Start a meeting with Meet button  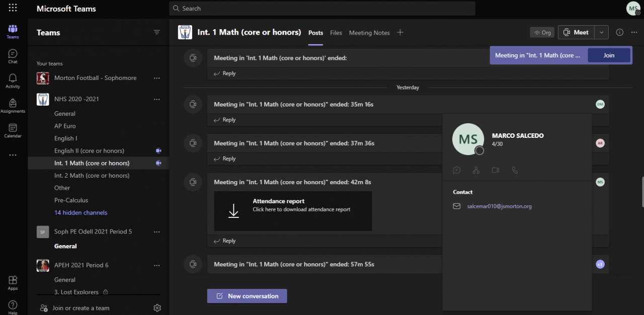click(576, 32)
